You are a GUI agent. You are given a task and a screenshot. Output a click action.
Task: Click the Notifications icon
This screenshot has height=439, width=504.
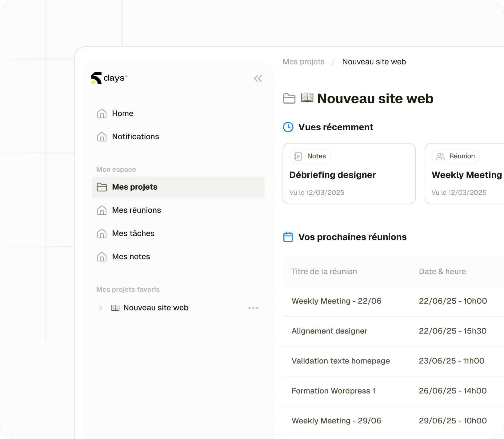pyautogui.click(x=102, y=136)
